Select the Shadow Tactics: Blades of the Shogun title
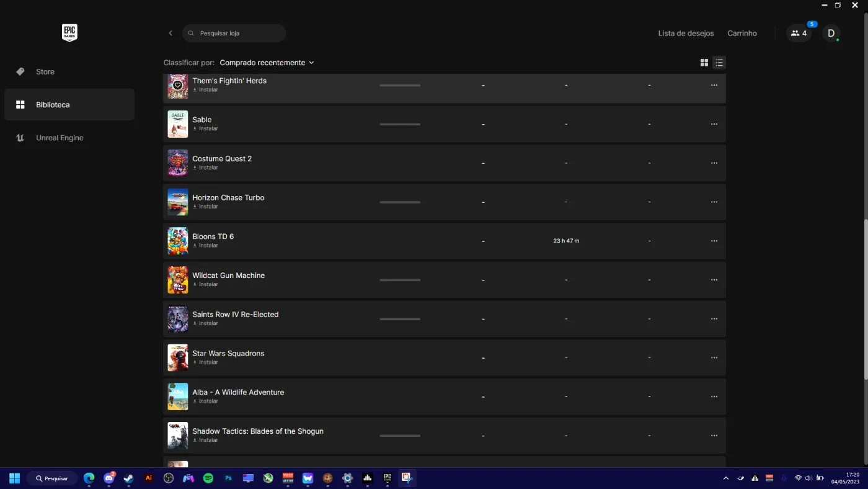Viewport: 868px width, 489px height. (258, 431)
